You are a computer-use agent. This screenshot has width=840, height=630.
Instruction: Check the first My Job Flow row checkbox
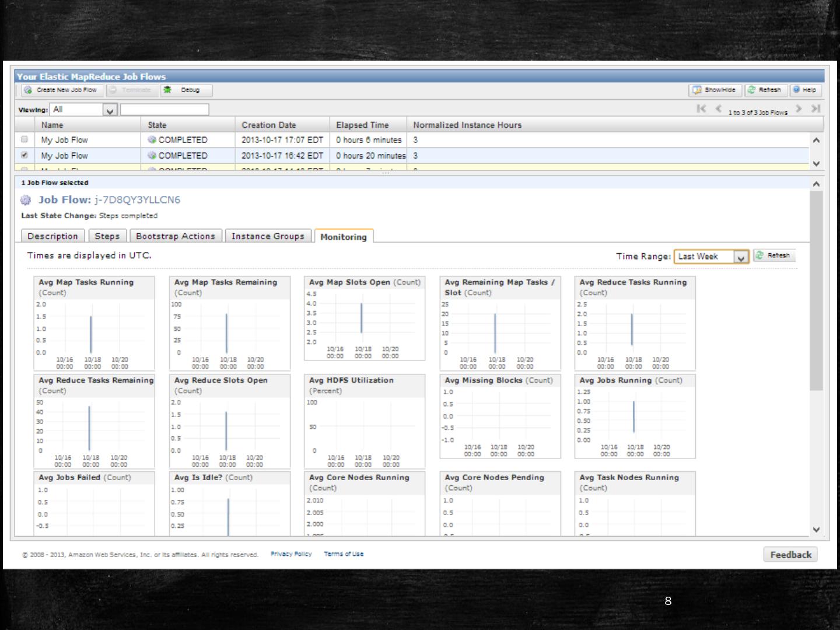click(24, 140)
